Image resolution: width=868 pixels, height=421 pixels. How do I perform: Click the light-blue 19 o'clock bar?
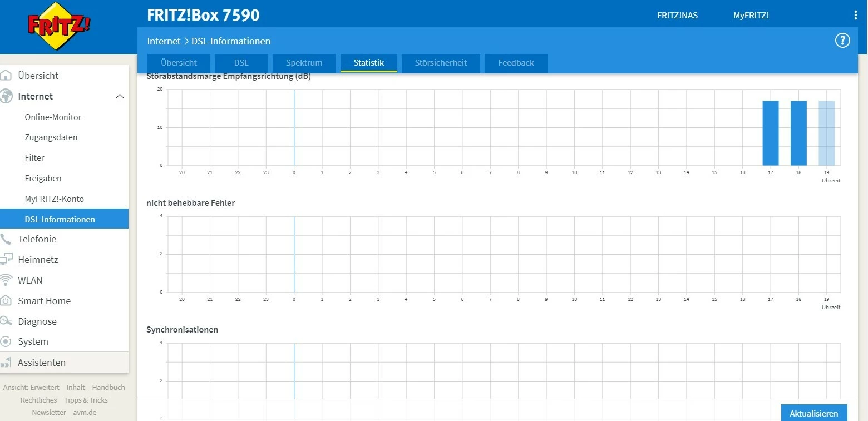coord(827,133)
